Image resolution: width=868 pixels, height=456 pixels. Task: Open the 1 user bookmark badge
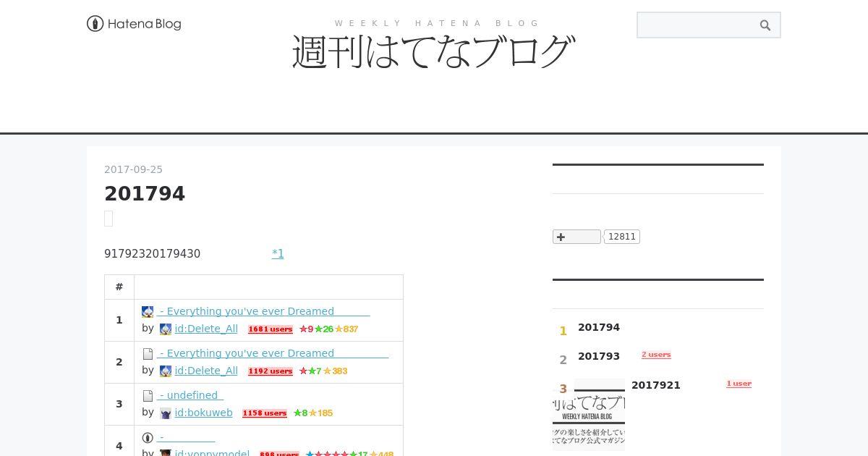coord(739,384)
